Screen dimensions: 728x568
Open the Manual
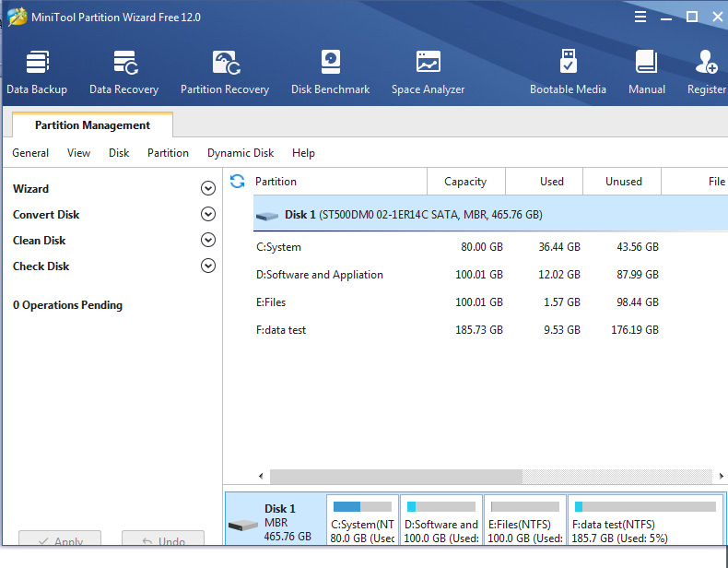(x=646, y=72)
